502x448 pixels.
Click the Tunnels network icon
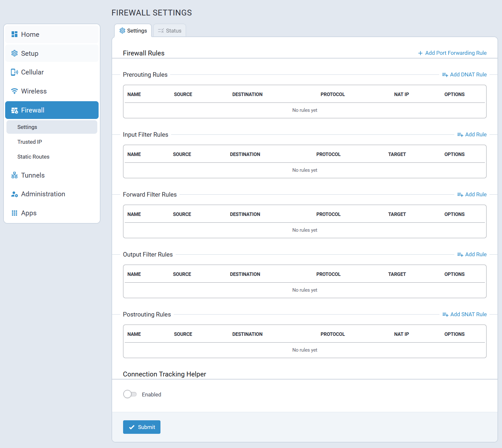(x=14, y=175)
